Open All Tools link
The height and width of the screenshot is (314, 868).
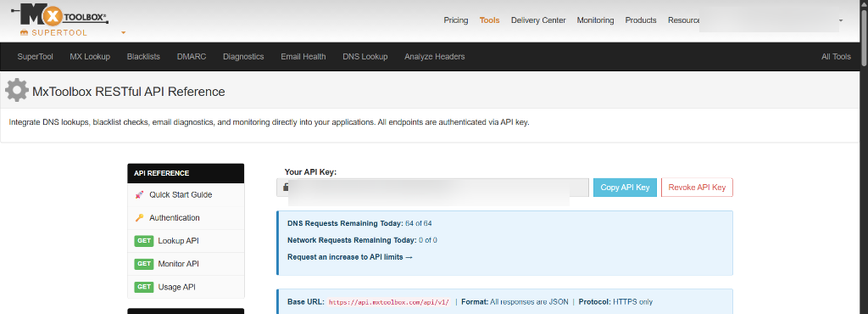tap(836, 57)
